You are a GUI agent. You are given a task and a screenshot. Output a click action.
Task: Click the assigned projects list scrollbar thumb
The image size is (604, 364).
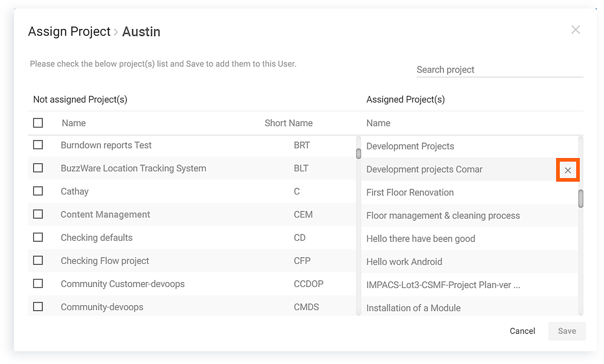tap(581, 199)
